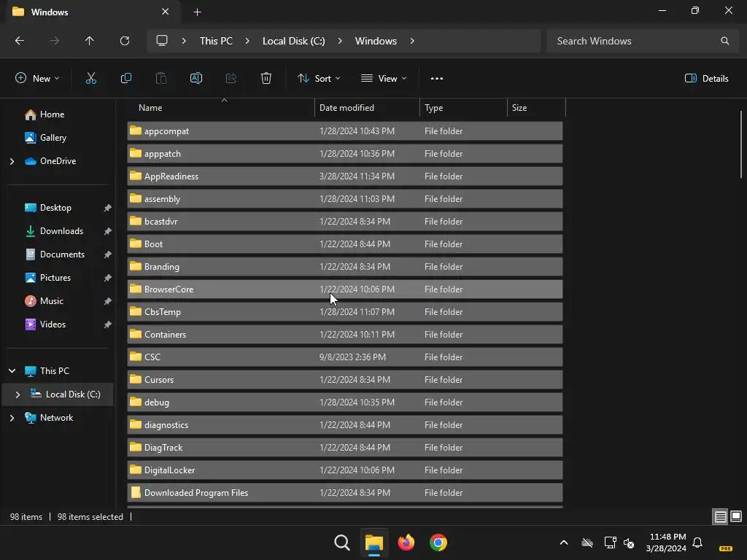Image resolution: width=747 pixels, height=560 pixels.
Task: Click the Delete trash can icon
Action: pos(266,79)
